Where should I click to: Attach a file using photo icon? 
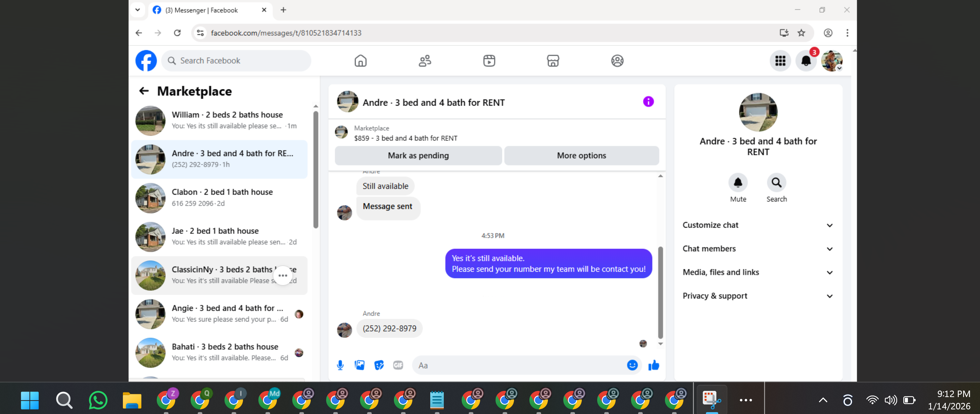(359, 365)
